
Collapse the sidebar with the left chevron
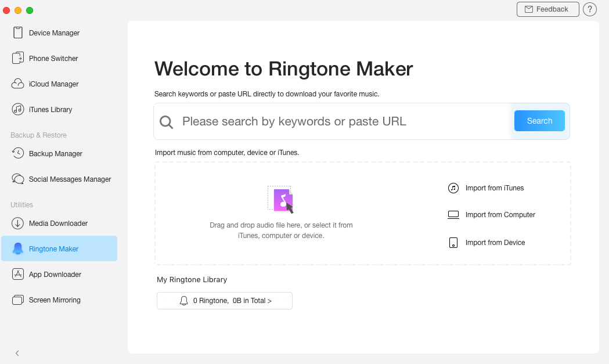click(17, 353)
